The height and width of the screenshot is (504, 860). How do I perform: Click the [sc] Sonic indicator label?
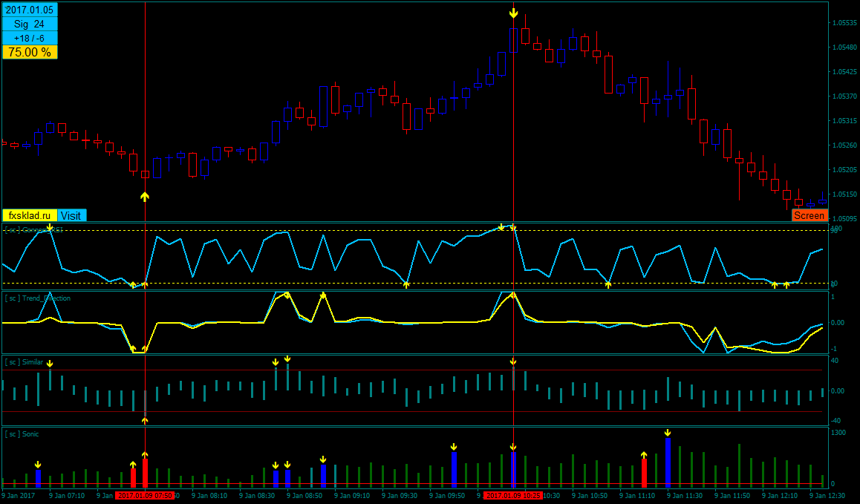(x=22, y=433)
